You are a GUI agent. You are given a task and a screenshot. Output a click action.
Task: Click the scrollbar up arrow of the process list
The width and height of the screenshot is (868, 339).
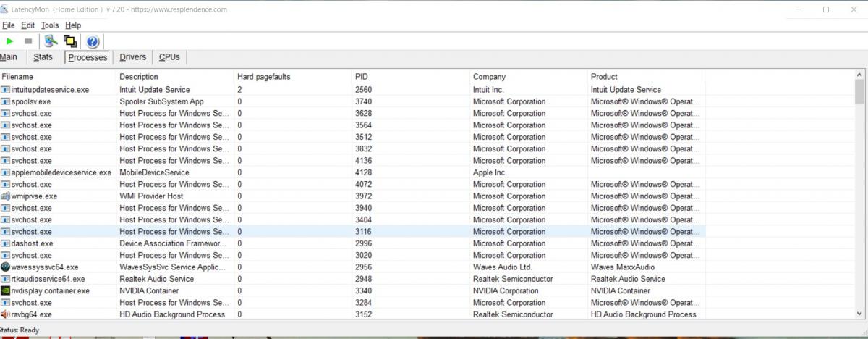tap(859, 75)
